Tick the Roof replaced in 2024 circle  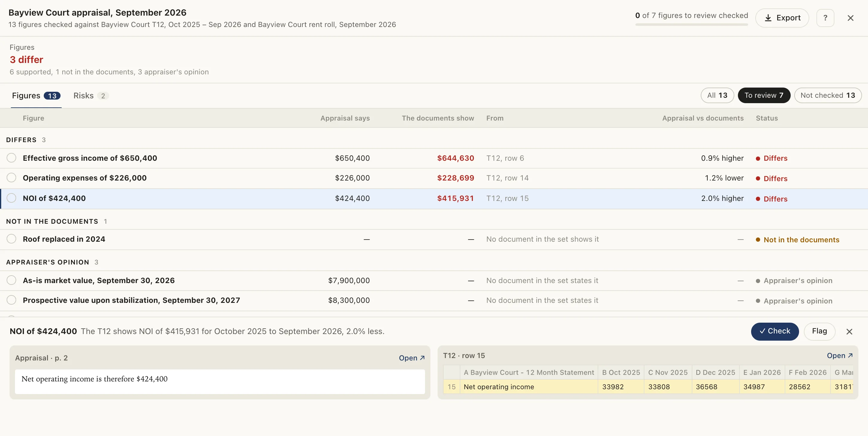(x=11, y=239)
